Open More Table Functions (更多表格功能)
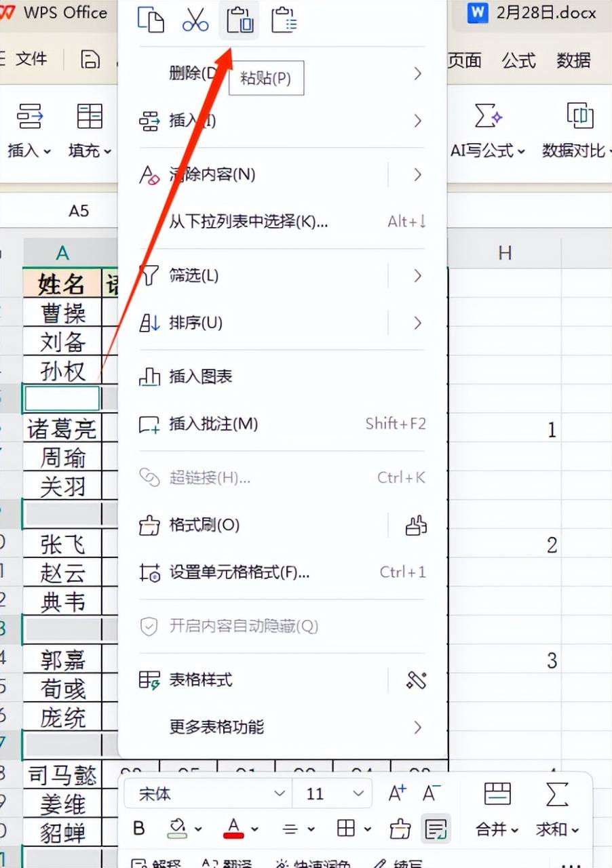Screen dimensions: 612x868 point(282,728)
